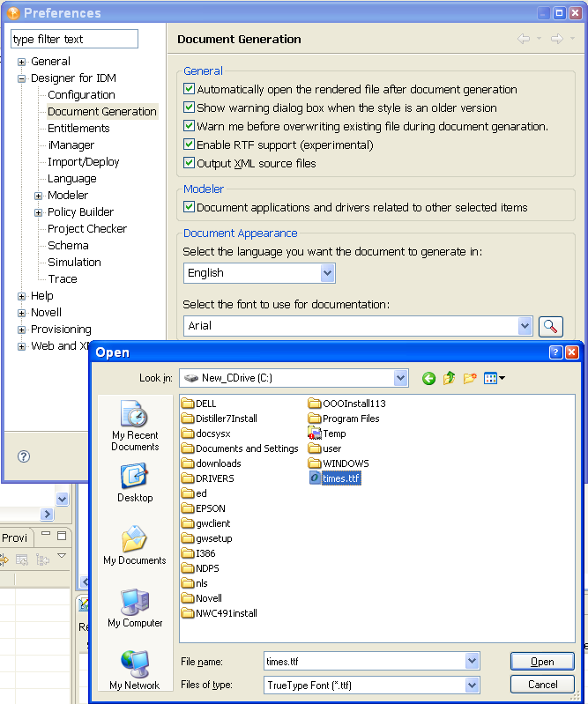Select the Novell folder
588x704 pixels.
(202, 598)
